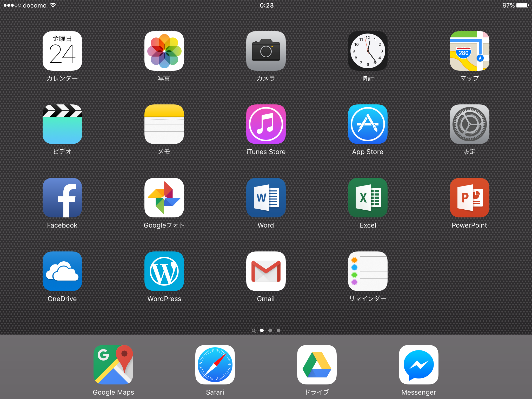Open Google Drive (ドライブ) in dock

tap(317, 365)
